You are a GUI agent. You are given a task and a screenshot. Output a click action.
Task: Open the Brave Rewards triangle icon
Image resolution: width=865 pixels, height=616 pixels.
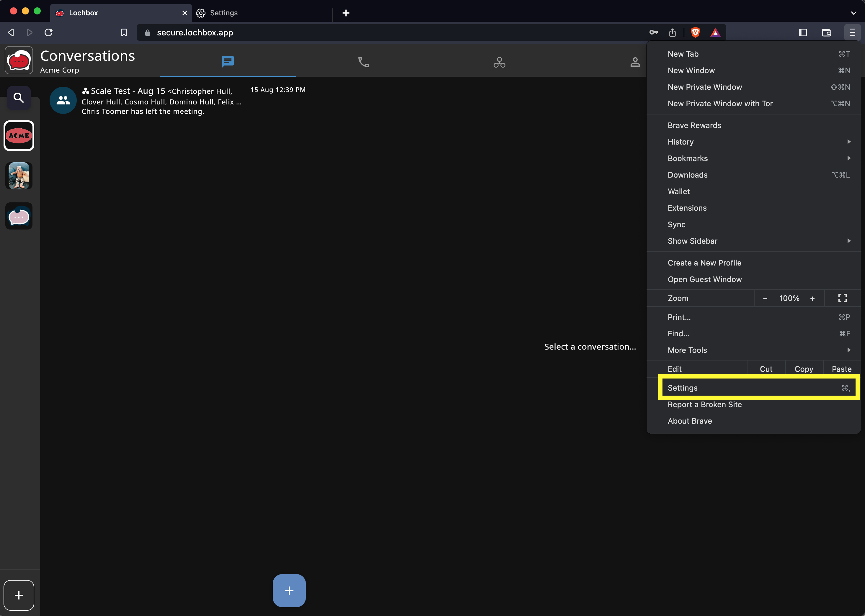click(715, 33)
